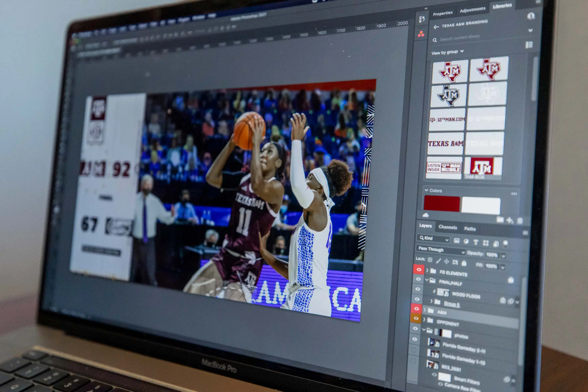The height and width of the screenshot is (392, 588).
Task: Select the TAM-BOX logo thumbnail
Action: click(x=483, y=168)
